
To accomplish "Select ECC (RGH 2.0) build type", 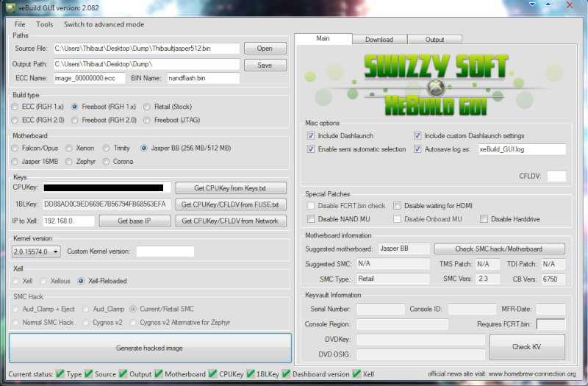I will pos(38,120).
